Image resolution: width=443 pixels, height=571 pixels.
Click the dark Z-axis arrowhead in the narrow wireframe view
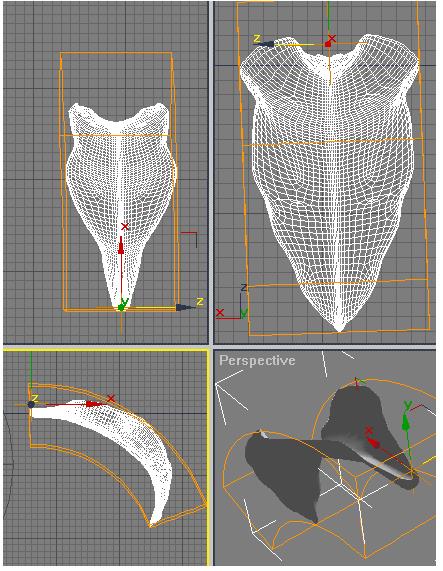pos(185,307)
